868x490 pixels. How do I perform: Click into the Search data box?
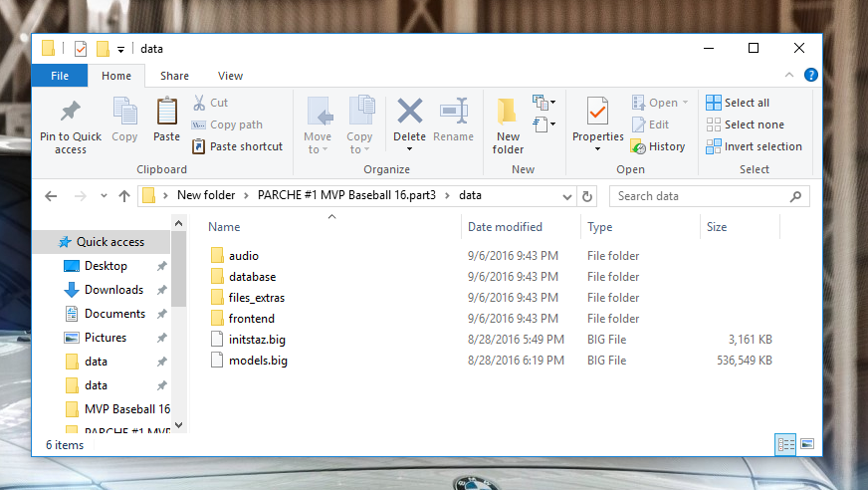[x=707, y=196]
